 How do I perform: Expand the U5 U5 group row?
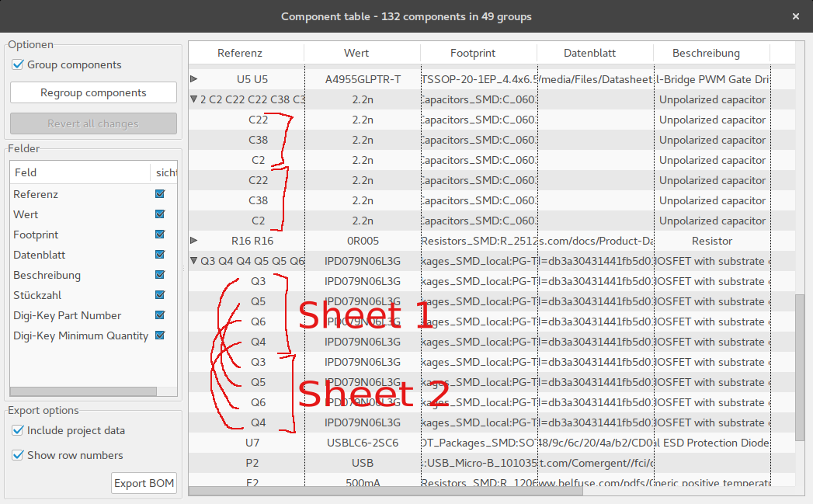194,79
